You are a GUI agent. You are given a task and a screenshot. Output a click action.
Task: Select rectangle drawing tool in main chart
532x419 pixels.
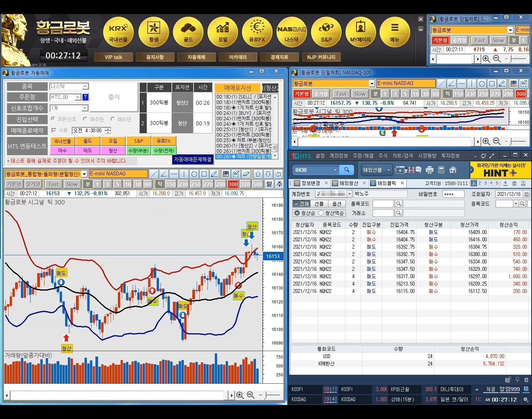[x=204, y=174]
